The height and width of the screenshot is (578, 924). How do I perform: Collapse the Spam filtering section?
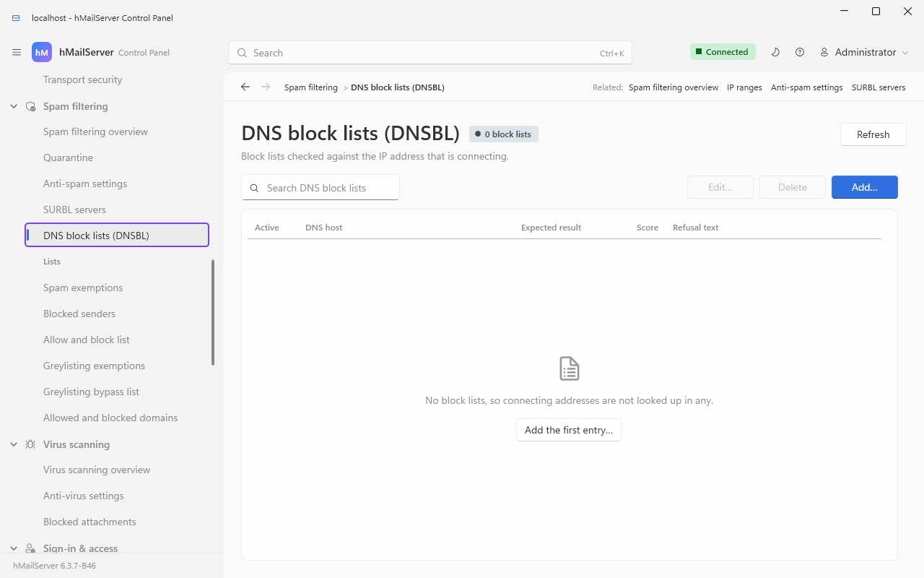pyautogui.click(x=14, y=106)
